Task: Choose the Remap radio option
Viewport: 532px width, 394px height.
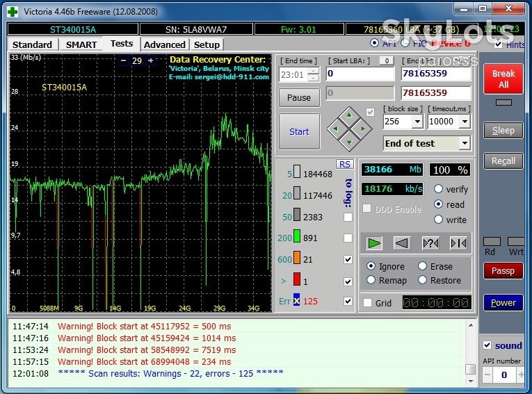Action: click(371, 280)
